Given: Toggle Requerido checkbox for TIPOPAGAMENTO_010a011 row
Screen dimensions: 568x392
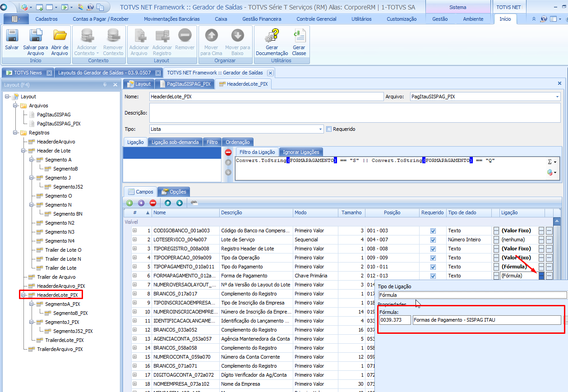Looking at the screenshot, I should [x=433, y=267].
